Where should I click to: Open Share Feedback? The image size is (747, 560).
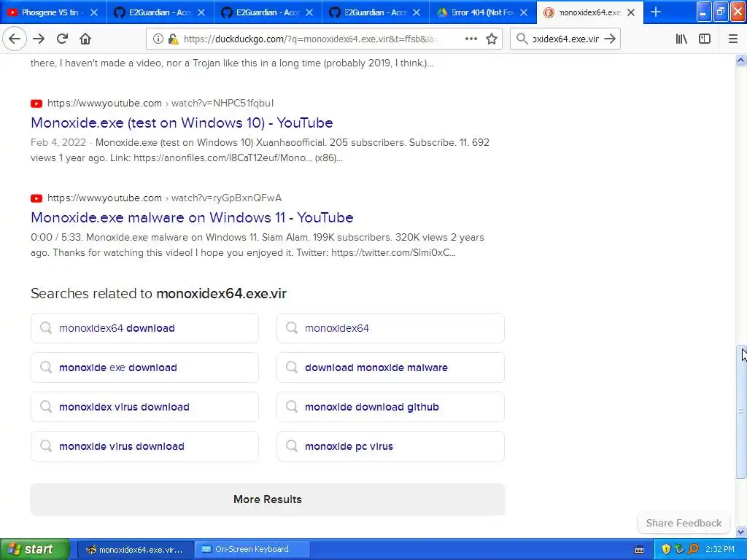tap(684, 523)
